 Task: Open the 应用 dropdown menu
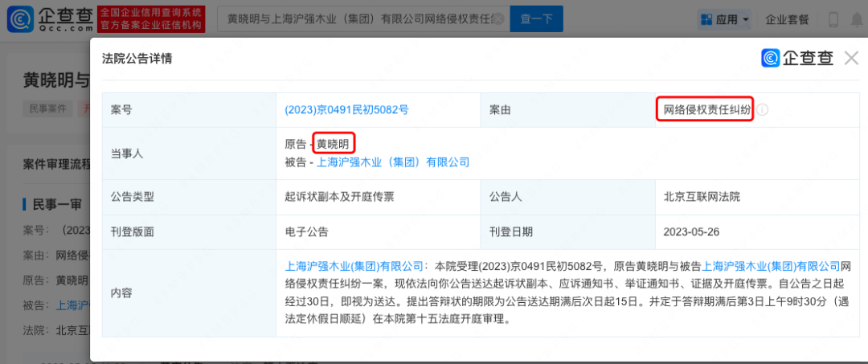(725, 20)
